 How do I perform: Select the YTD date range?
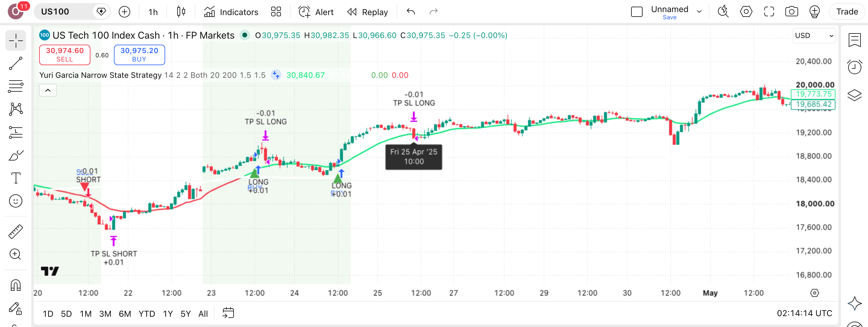click(146, 314)
